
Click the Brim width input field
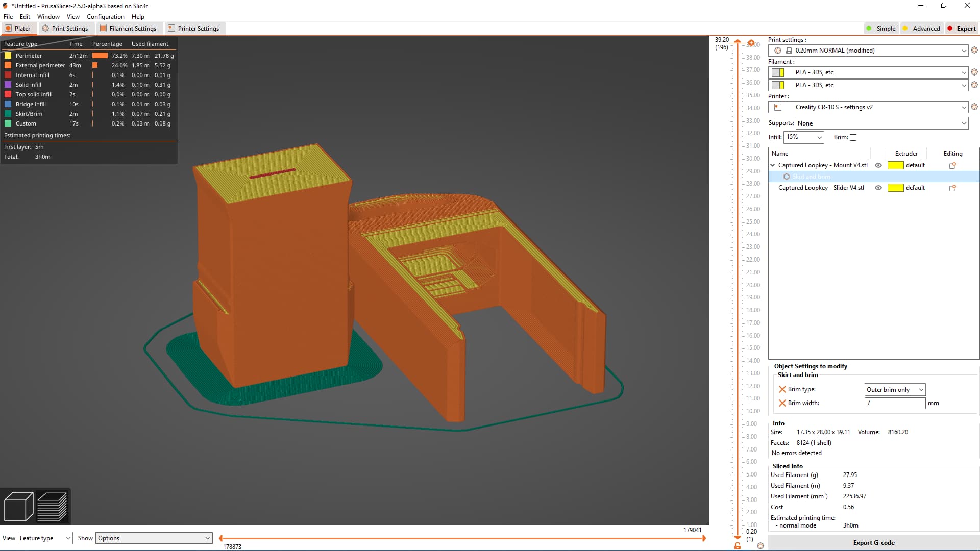(895, 403)
